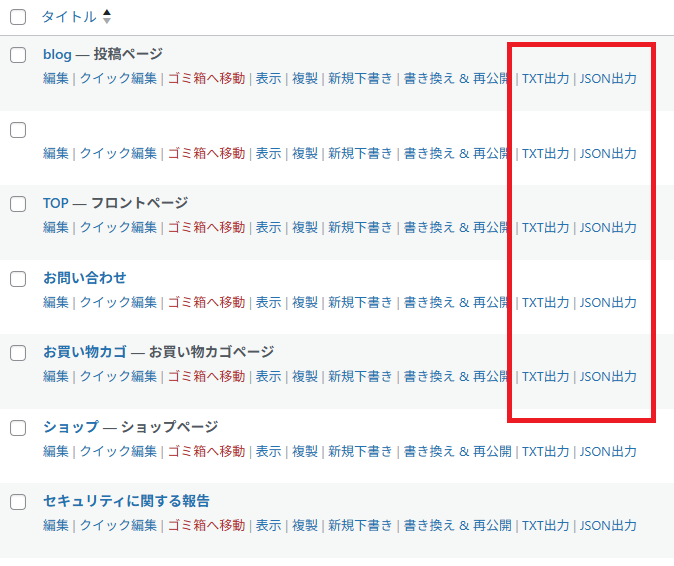The image size is (674, 566).
Task: Click 新規下書き under セキュリティに関する報告
Action: (x=361, y=525)
